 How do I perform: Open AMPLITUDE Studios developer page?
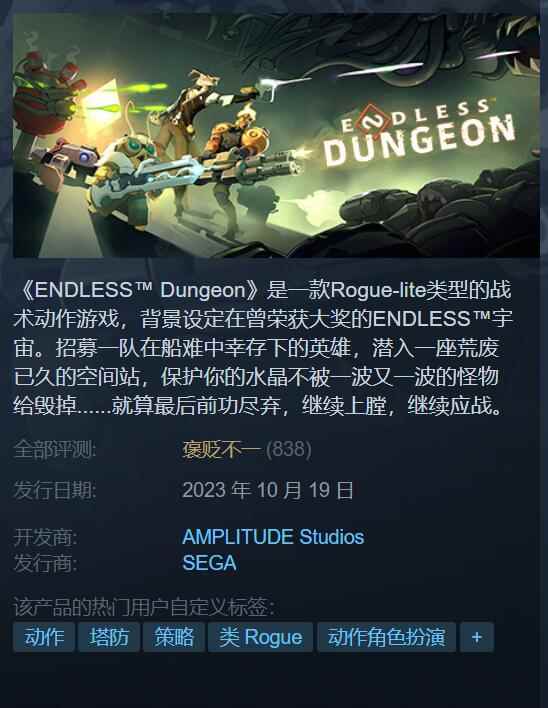point(273,537)
